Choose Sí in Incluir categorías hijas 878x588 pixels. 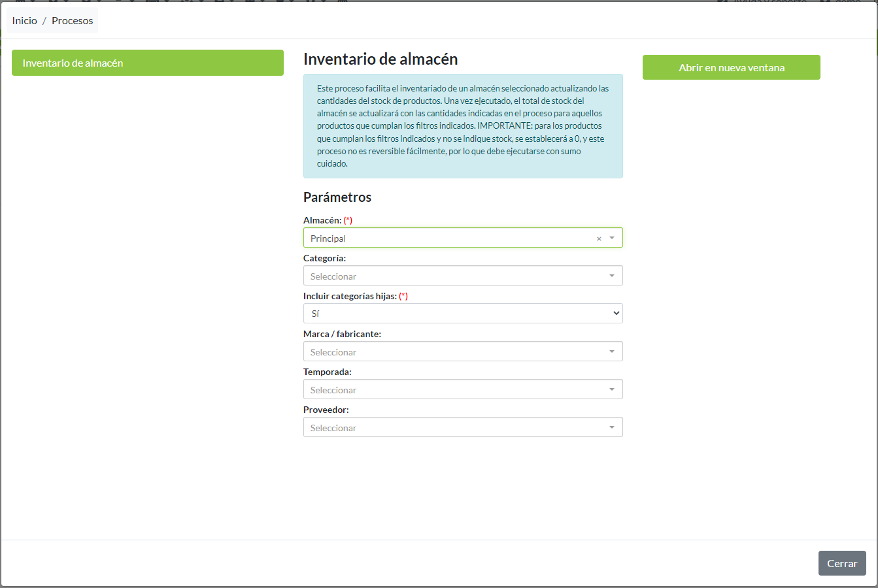(462, 313)
